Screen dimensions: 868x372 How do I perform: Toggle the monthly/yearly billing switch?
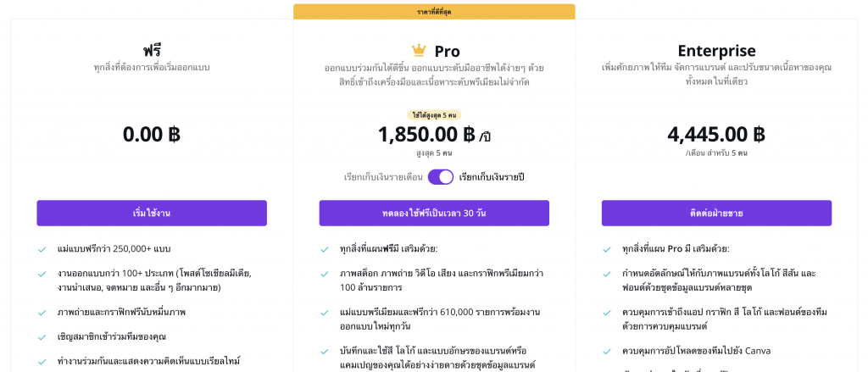[441, 177]
